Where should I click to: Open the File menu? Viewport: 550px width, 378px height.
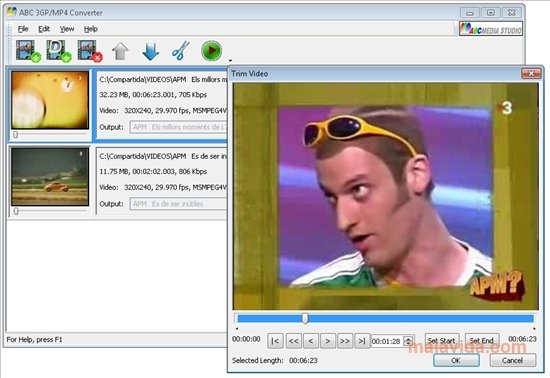click(23, 29)
